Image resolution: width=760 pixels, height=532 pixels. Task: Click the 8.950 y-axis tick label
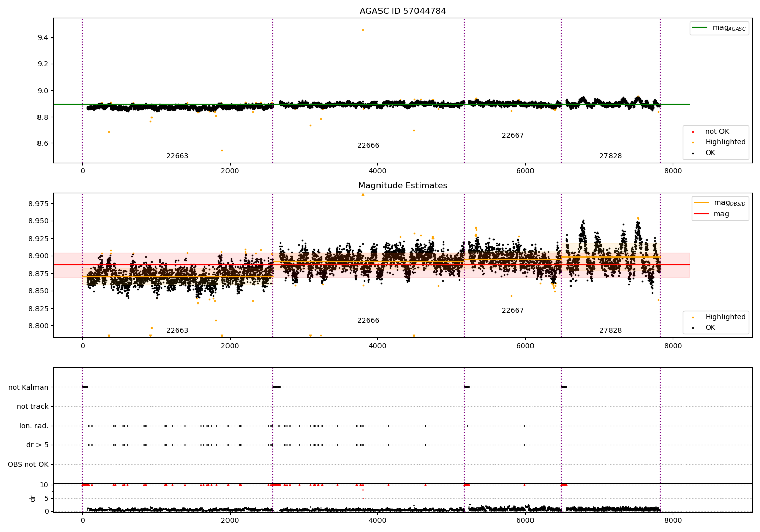coord(39,221)
